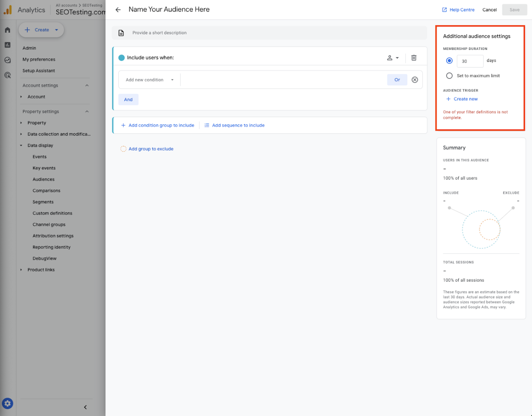This screenshot has height=416, width=532.
Task: Open the user scope dropdown
Action: pyautogui.click(x=393, y=58)
